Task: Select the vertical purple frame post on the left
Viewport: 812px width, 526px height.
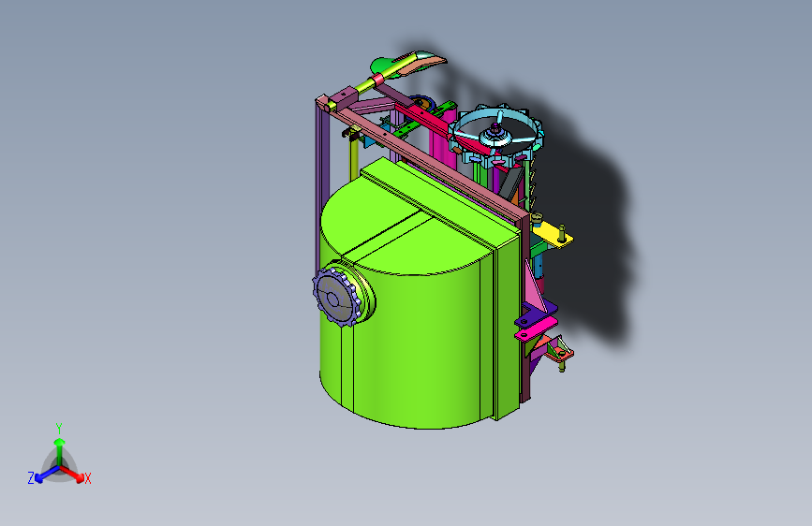Action: tap(321, 182)
